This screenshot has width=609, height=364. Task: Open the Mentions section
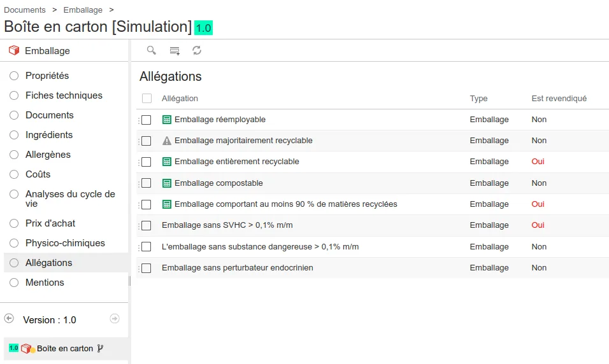click(x=45, y=283)
